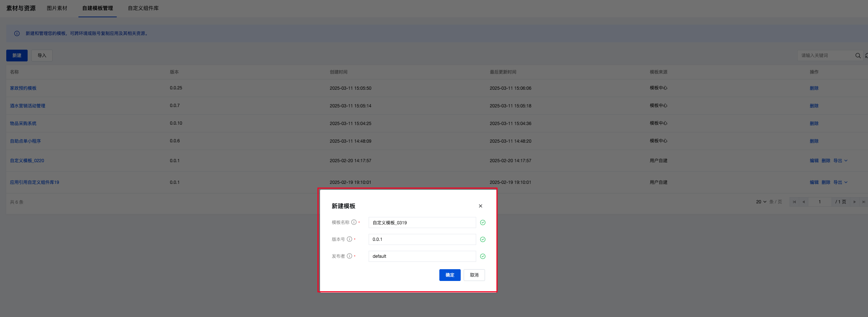The width and height of the screenshot is (868, 317).
Task: Delete the 自定义模板_0220 row
Action: click(x=826, y=161)
